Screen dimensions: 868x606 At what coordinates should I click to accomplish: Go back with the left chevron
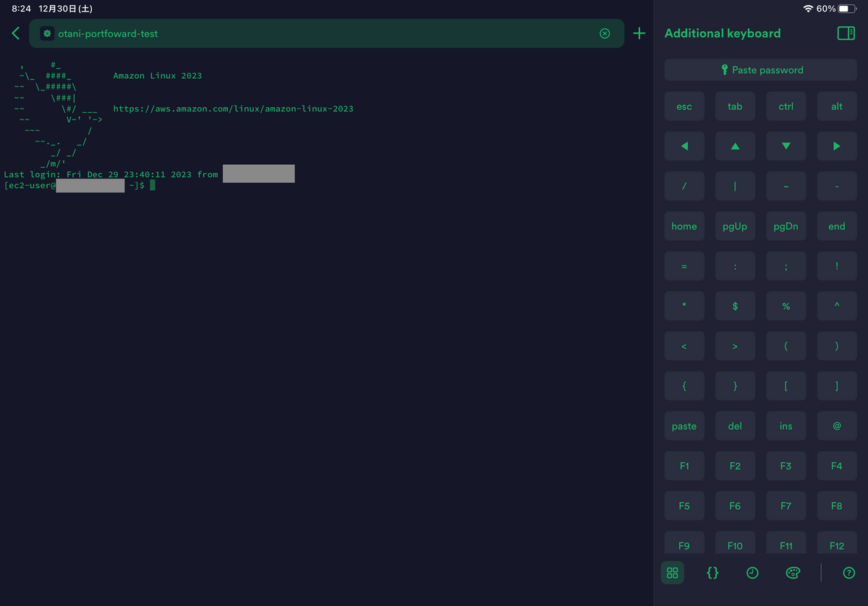(14, 33)
